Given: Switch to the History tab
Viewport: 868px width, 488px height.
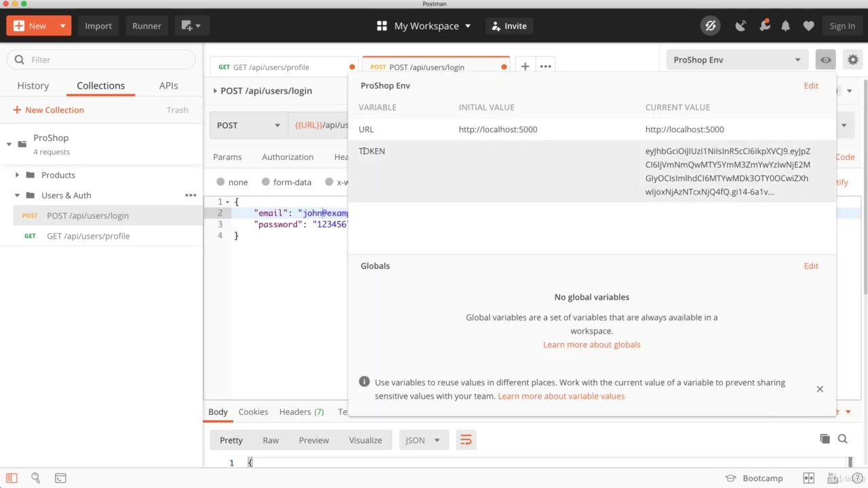Looking at the screenshot, I should coord(33,85).
